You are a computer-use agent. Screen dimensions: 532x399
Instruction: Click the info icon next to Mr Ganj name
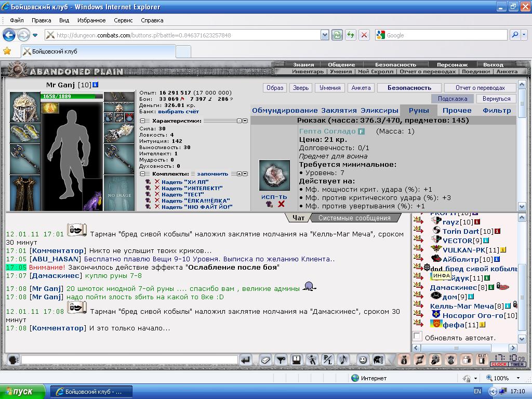pyautogui.click(x=96, y=85)
